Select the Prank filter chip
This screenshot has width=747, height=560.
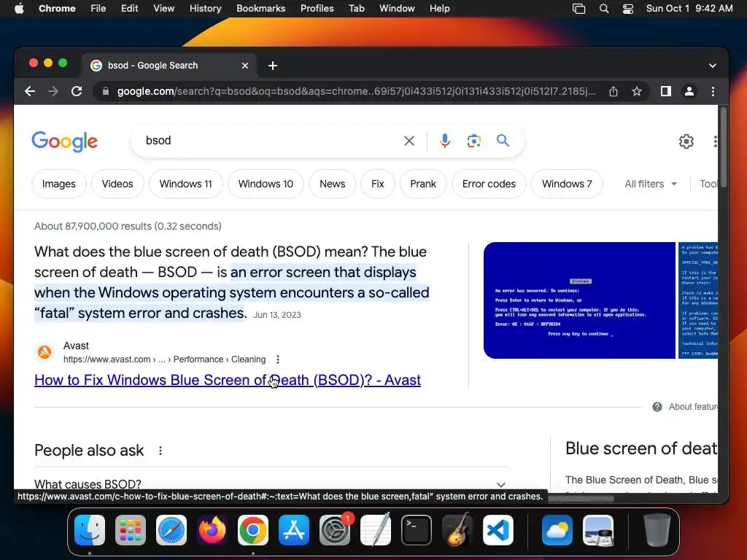(423, 184)
